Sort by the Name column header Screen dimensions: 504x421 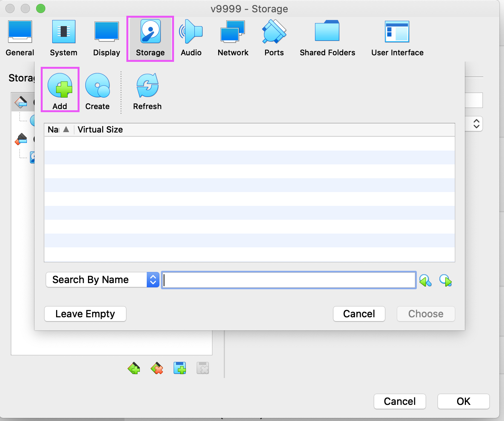[58, 130]
